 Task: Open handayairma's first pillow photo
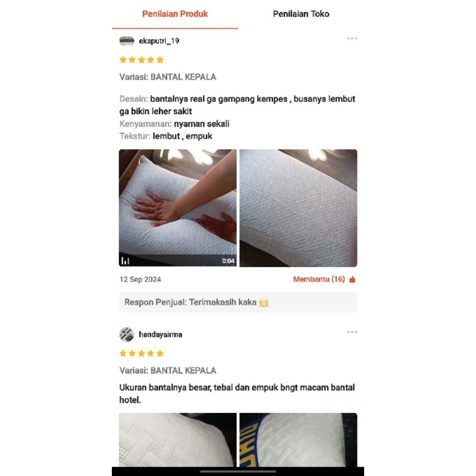(x=177, y=440)
